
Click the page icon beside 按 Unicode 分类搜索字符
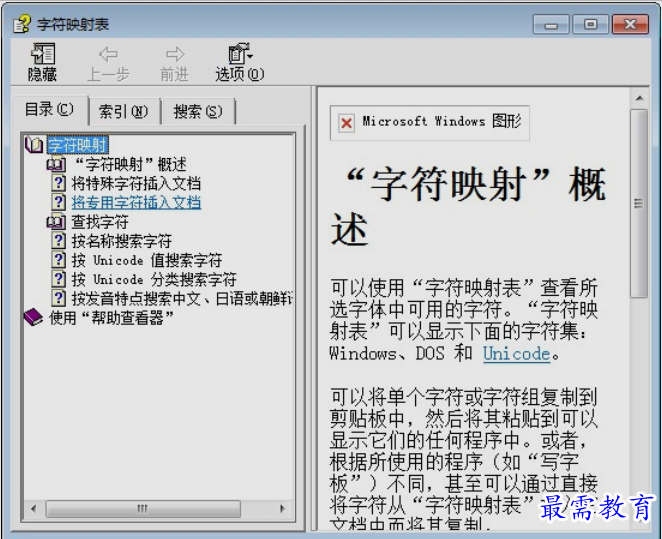point(58,279)
